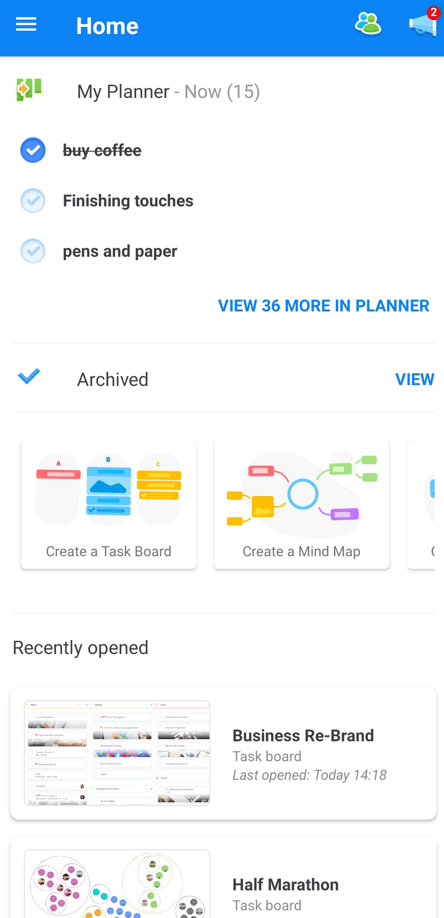Select the Business Re-Brand title text
Viewport: 444px width, 918px height.
click(303, 735)
